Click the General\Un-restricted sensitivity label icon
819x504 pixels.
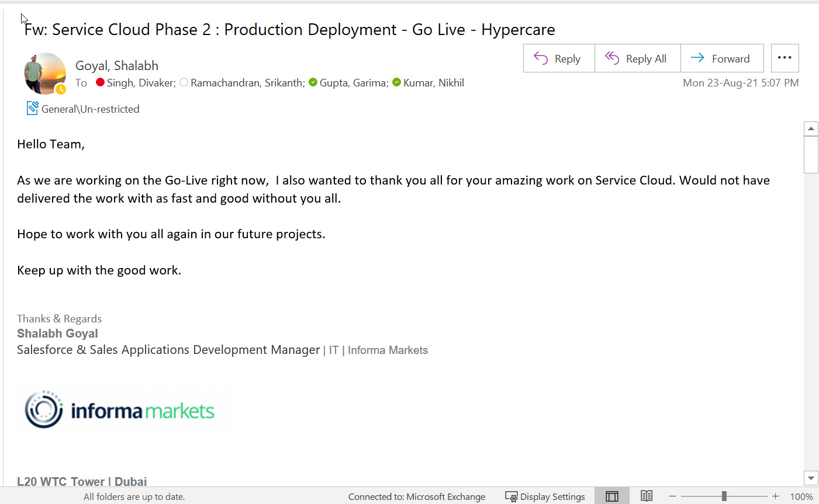coord(33,108)
